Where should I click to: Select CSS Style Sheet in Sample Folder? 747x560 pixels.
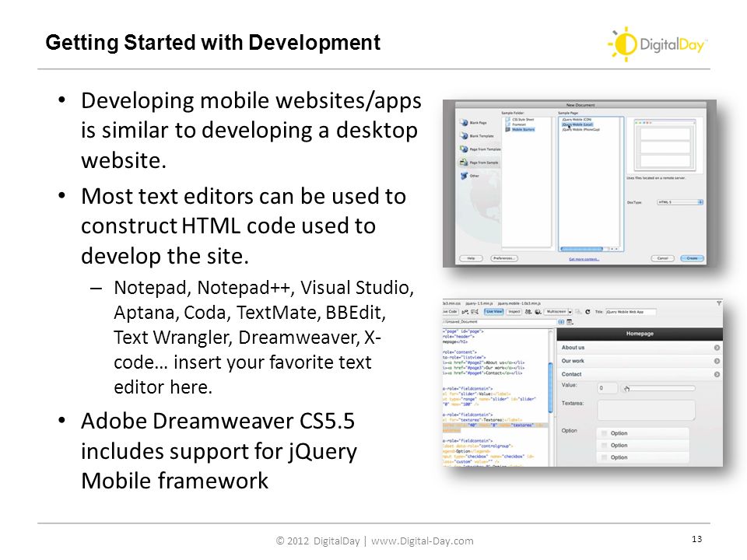(x=520, y=120)
